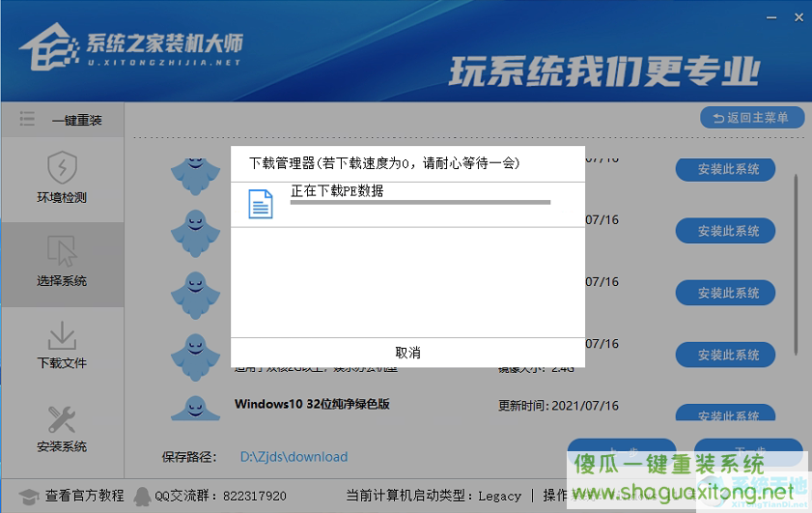The image size is (812, 513).
Task: Click the fourth ghost system thumbnail
Action: tap(195, 357)
